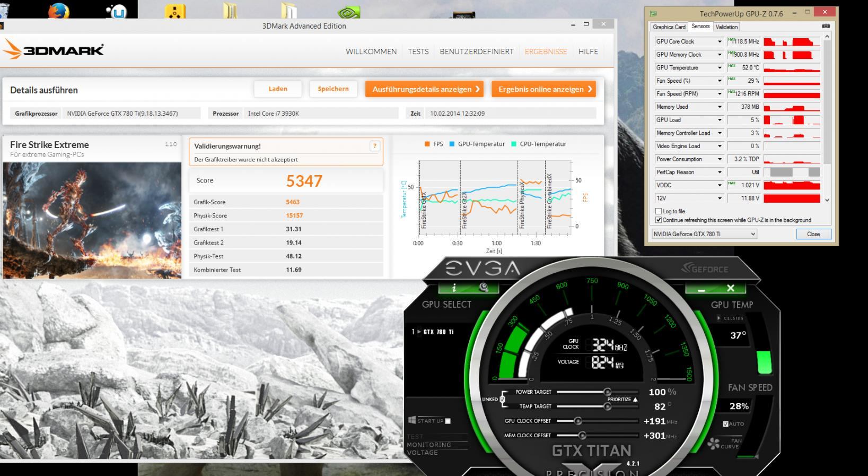This screenshot has height=476, width=868.
Task: Open the VOLTAGE link in Precision
Action: point(422,453)
